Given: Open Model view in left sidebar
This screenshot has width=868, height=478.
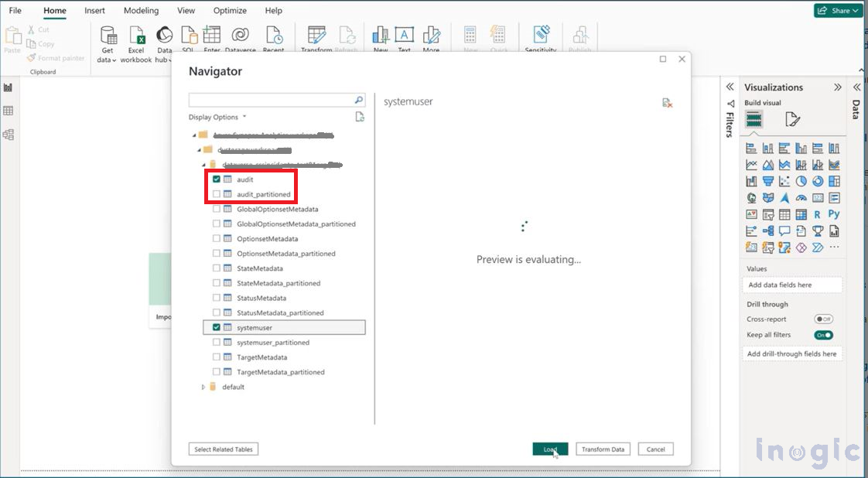Looking at the screenshot, I should point(9,135).
